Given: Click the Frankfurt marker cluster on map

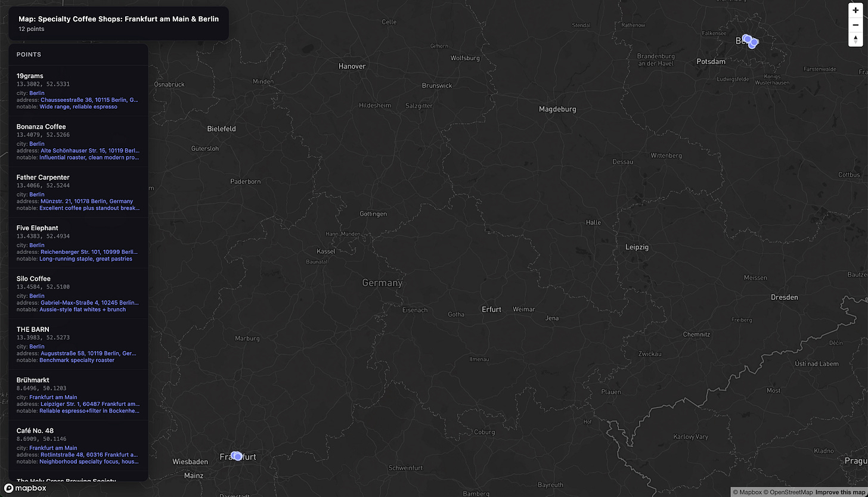Looking at the screenshot, I should point(237,456).
